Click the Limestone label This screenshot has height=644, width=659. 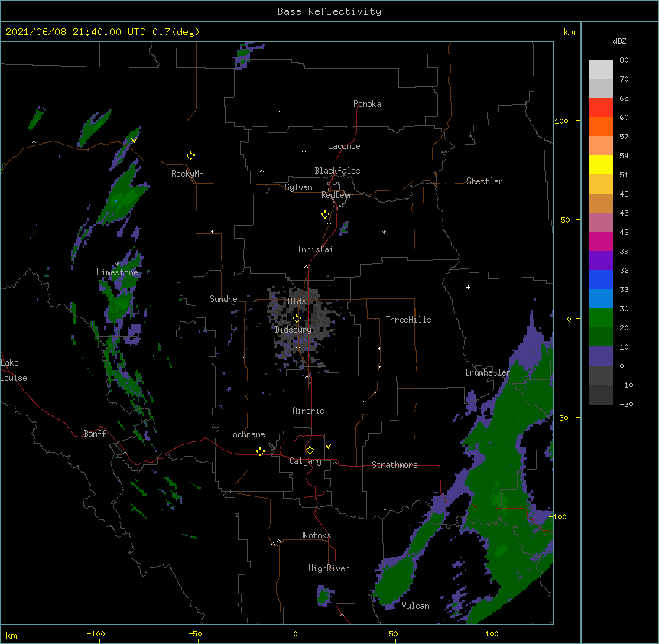[117, 272]
